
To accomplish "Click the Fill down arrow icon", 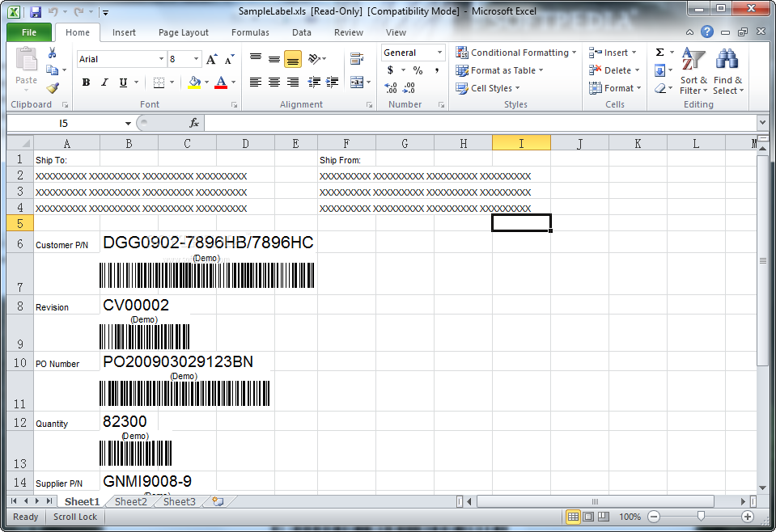I will 659,70.
